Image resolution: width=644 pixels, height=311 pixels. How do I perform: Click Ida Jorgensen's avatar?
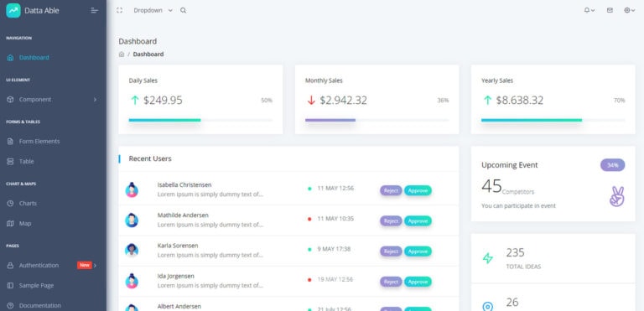pyautogui.click(x=132, y=281)
